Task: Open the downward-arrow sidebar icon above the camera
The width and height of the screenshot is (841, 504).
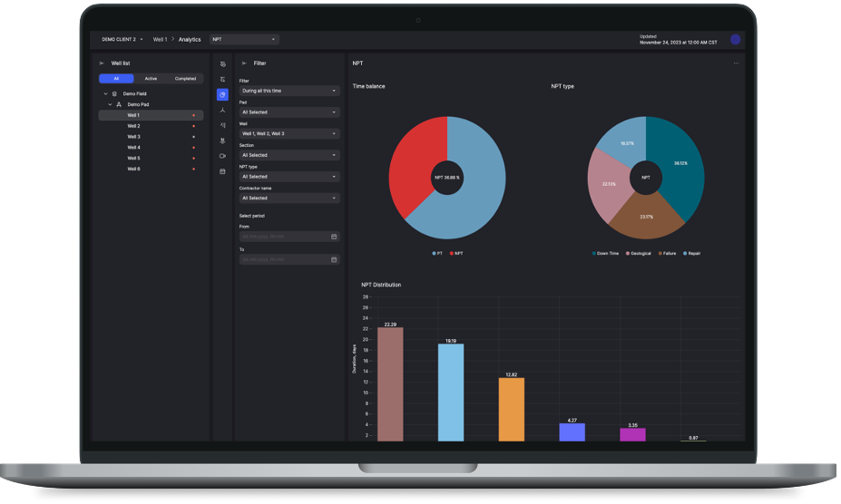Action: coord(222,141)
